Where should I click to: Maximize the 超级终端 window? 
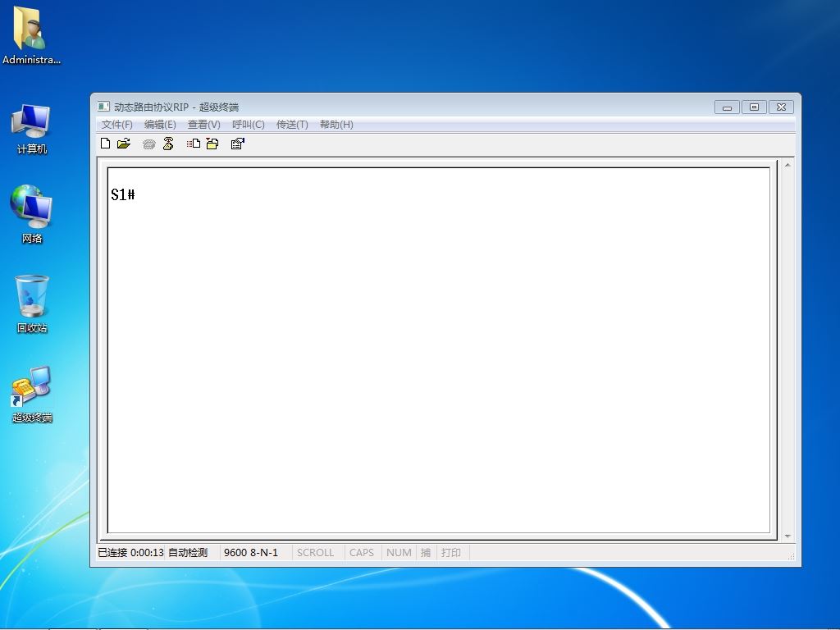tap(755, 107)
